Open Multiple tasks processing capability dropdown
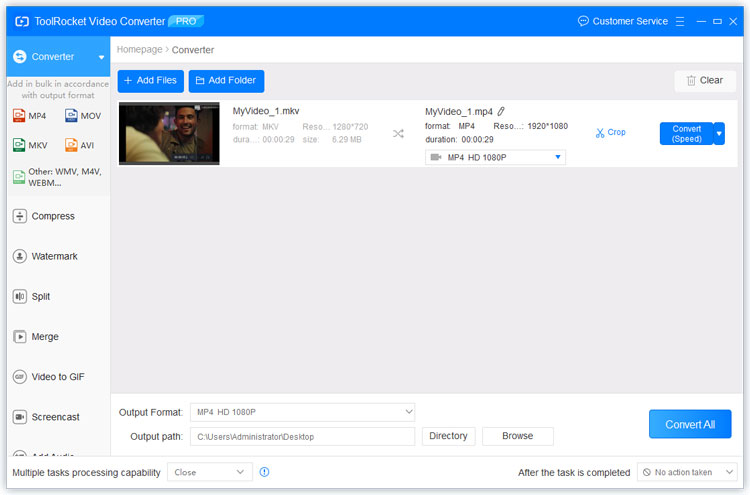Screen dimensions: 750x495 click(210, 473)
